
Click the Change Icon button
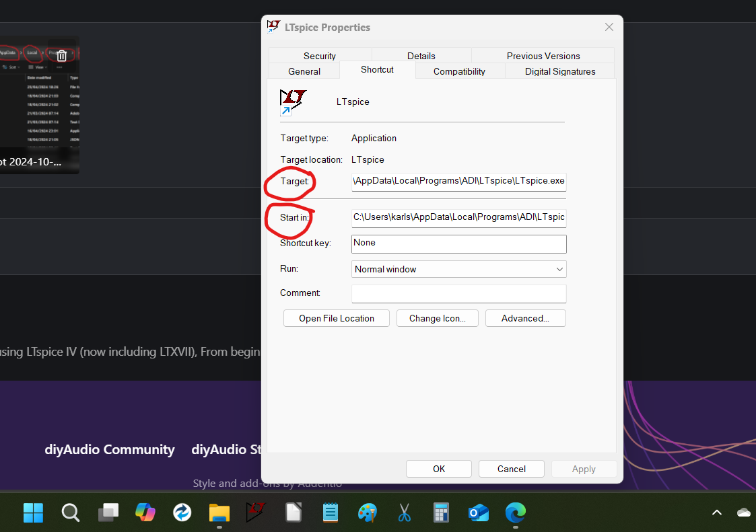[x=438, y=319]
